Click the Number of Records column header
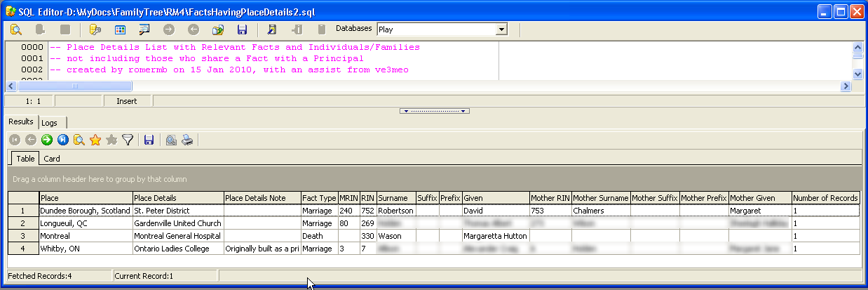 click(825, 198)
